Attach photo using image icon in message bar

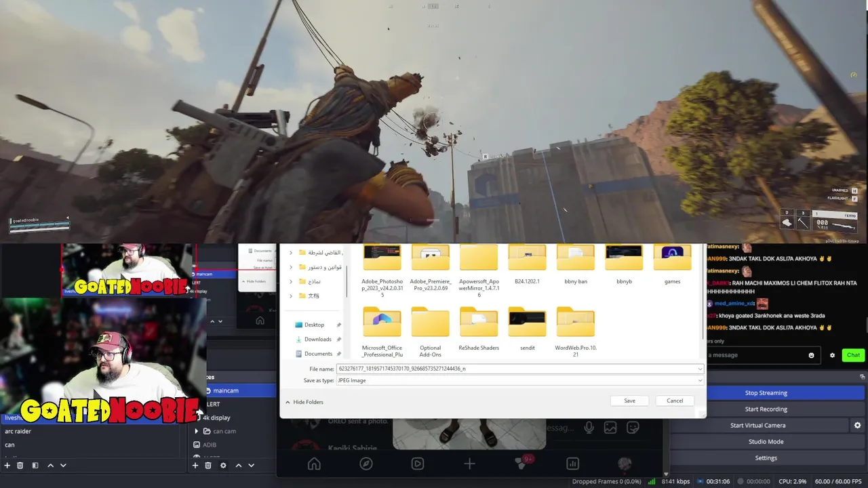pyautogui.click(x=610, y=427)
